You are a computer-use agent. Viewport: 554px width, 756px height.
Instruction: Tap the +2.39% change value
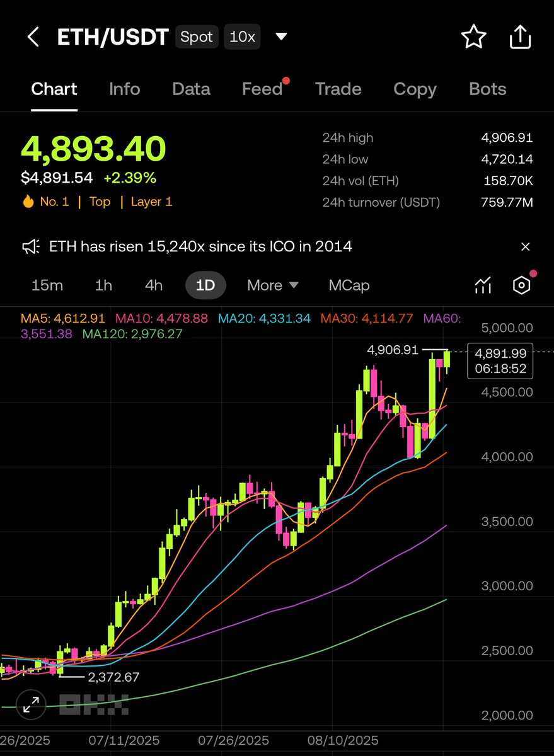point(130,178)
